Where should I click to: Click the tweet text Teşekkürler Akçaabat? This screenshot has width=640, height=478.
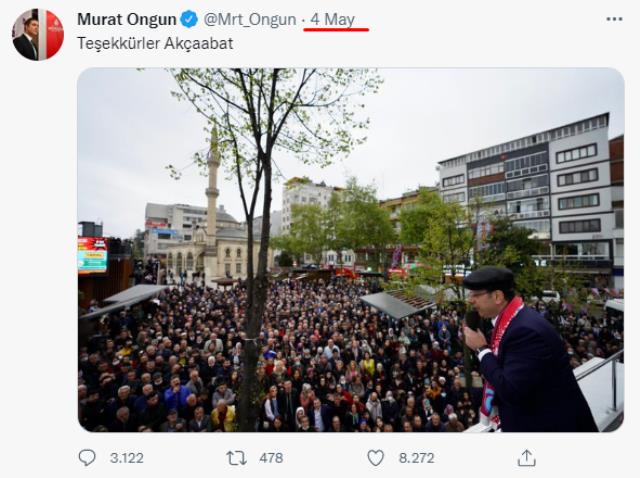tap(155, 43)
